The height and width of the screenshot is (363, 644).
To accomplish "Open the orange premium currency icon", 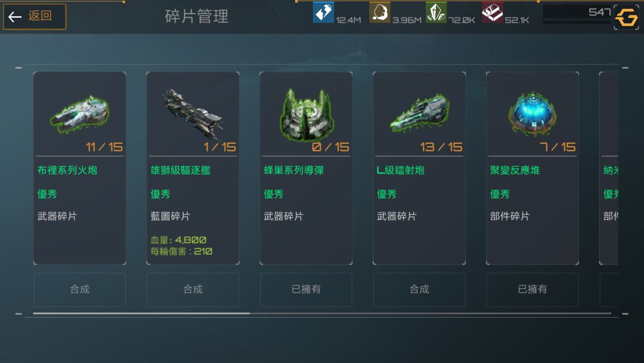I will coord(626,17).
